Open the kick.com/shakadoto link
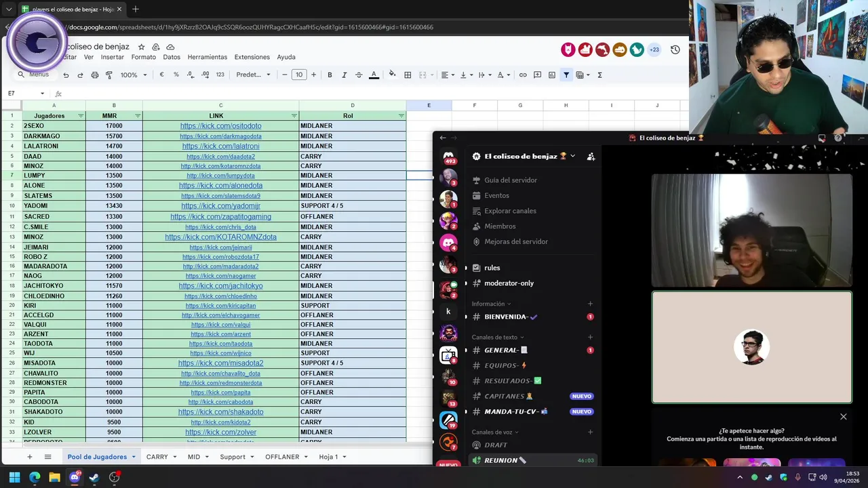The height and width of the screenshot is (488, 868). pyautogui.click(x=220, y=412)
